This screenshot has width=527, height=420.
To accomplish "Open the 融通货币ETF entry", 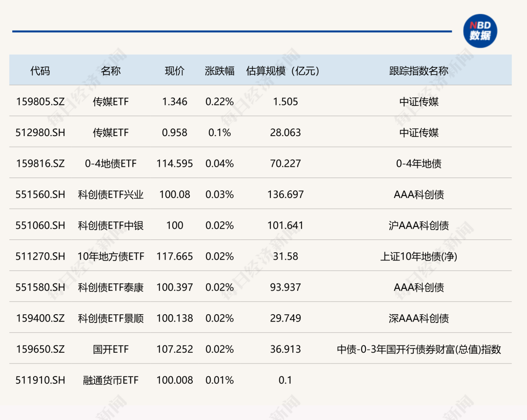I will [x=111, y=380].
